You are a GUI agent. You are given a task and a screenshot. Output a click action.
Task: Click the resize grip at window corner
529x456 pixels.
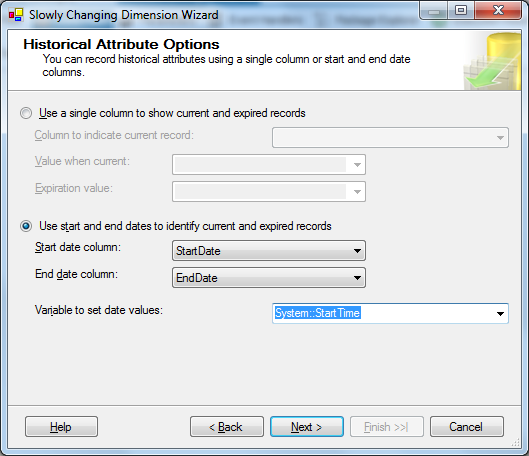[x=516, y=443]
